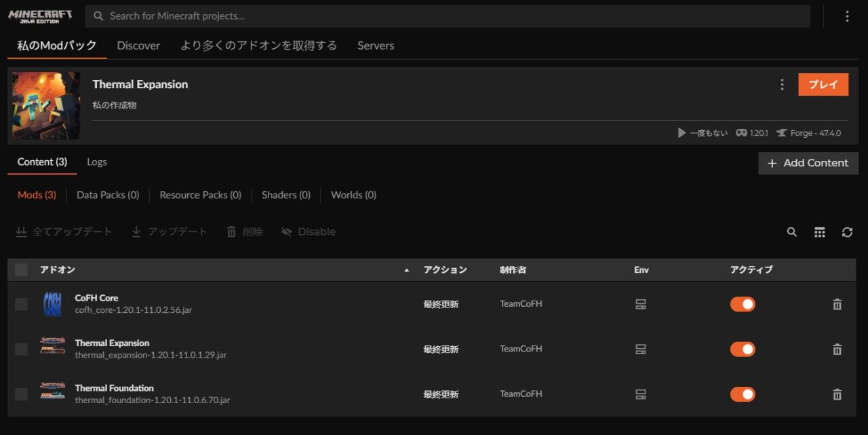Refresh the mods list

tap(847, 232)
